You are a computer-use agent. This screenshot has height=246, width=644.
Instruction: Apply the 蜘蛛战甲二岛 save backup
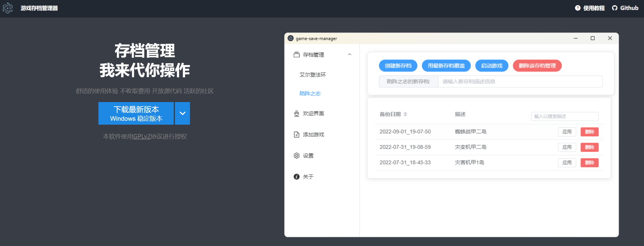[567, 132]
